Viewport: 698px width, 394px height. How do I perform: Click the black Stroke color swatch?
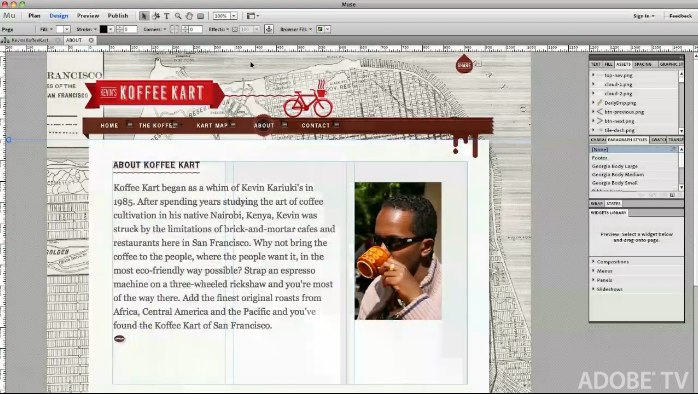click(x=103, y=29)
